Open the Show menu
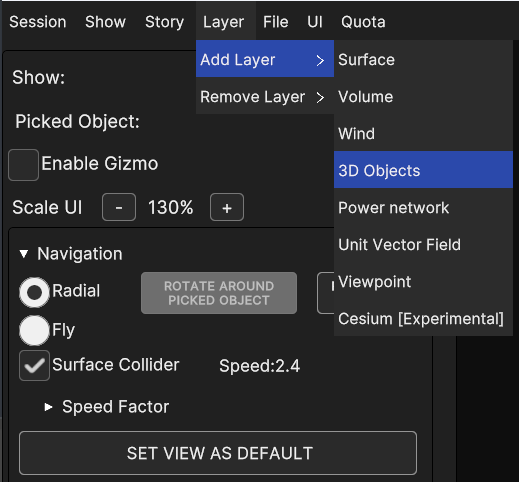519x482 pixels. (105, 22)
